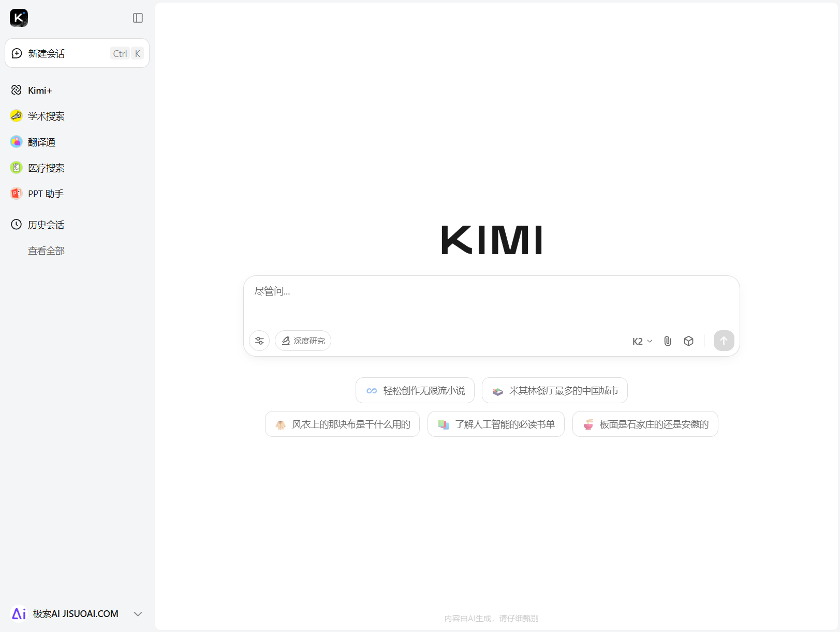Launch the PPT 助手
Image resolution: width=840 pixels, height=632 pixels.
(46, 193)
